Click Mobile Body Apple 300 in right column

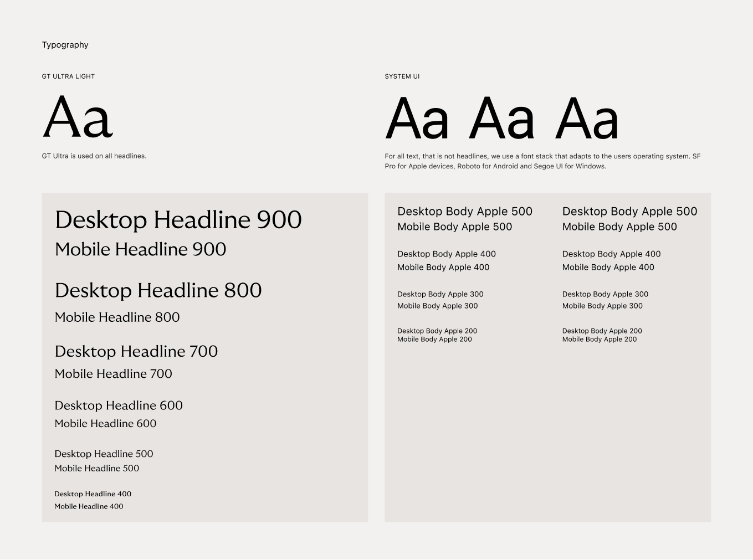pyautogui.click(x=602, y=306)
